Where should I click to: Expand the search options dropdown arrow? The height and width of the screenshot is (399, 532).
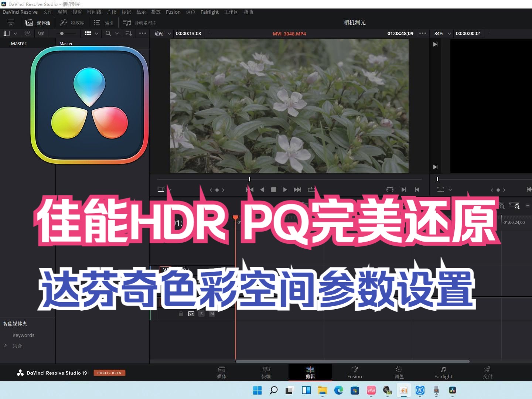(117, 34)
